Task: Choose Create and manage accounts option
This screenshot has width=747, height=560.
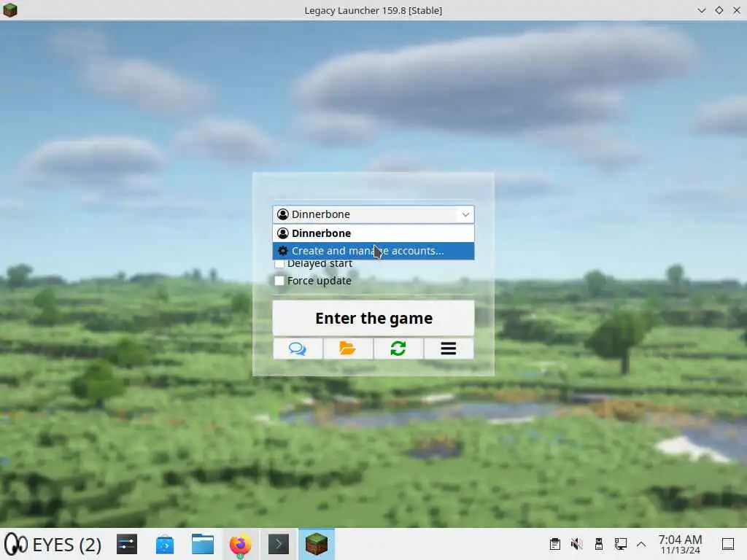Action: click(x=373, y=251)
